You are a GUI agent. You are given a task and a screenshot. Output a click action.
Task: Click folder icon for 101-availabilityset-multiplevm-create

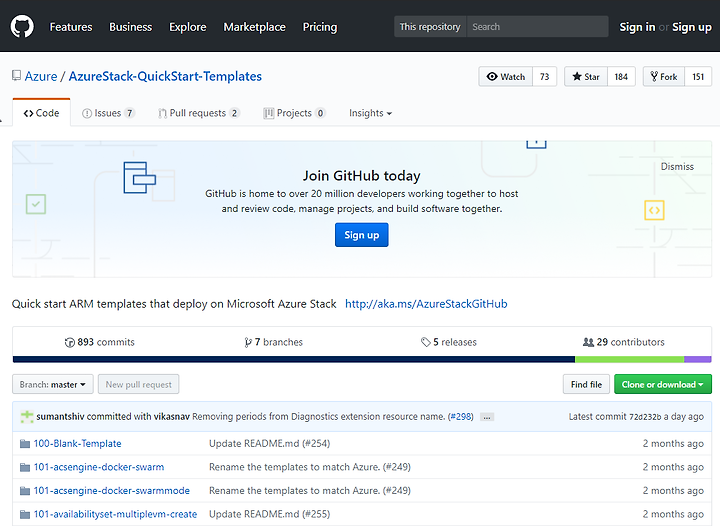coord(25,514)
